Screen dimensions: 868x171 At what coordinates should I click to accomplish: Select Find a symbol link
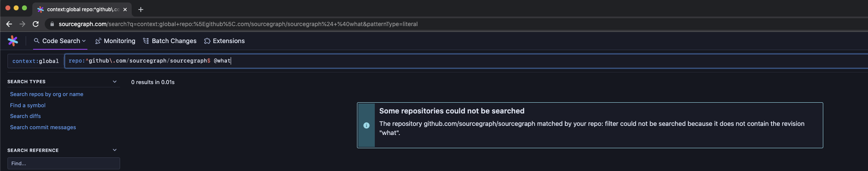[28, 106]
